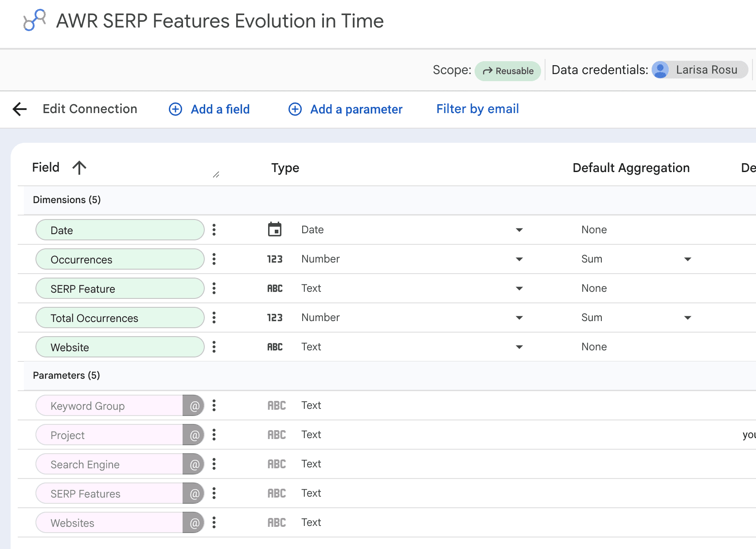Screen dimensions: 756x549
Task: Open the three-dot menu for Website field
Action: (x=214, y=347)
